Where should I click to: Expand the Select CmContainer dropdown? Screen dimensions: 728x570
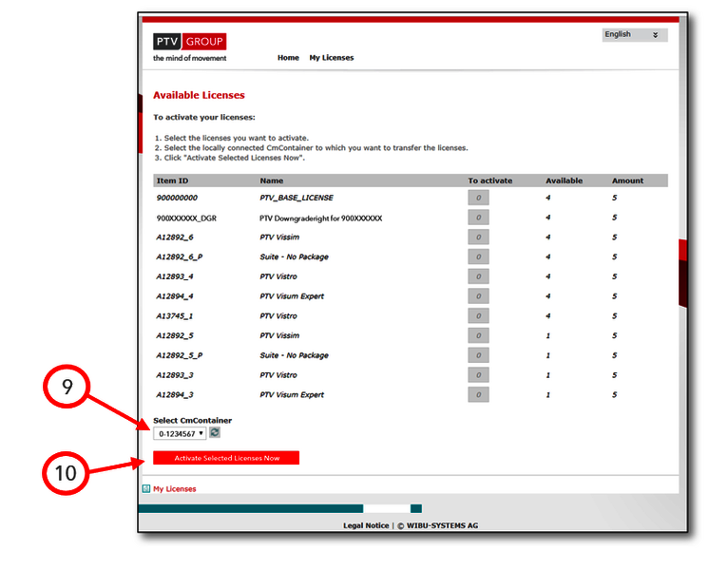[x=181, y=433]
